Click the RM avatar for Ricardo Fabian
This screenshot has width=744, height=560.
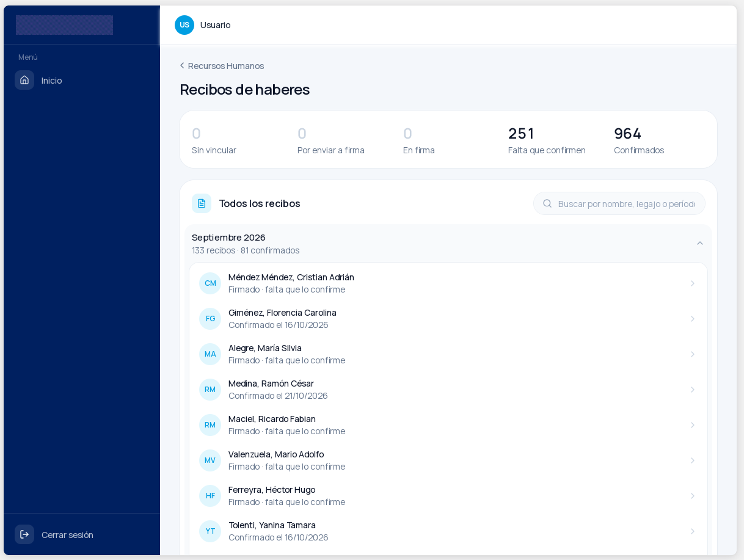pos(210,425)
